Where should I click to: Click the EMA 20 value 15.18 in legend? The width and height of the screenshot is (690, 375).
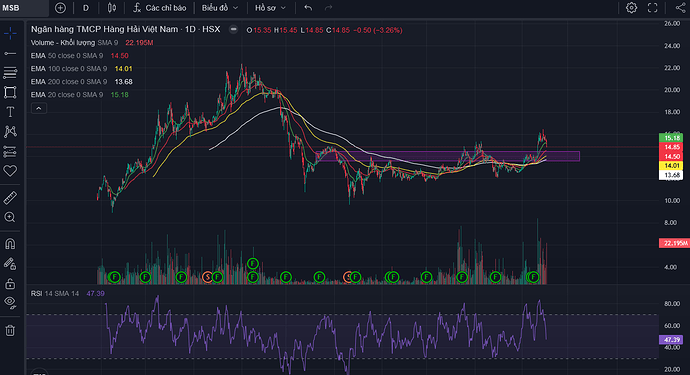120,95
